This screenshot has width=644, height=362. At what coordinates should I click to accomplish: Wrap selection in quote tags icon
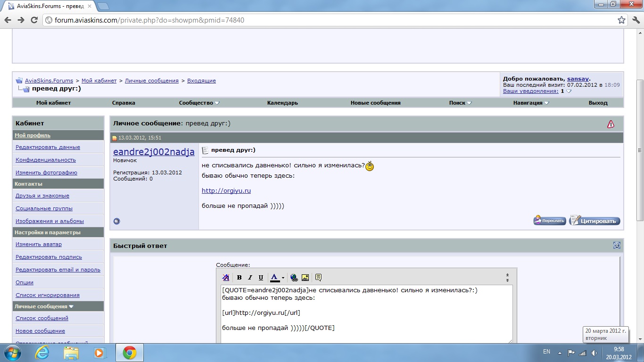[318, 278]
